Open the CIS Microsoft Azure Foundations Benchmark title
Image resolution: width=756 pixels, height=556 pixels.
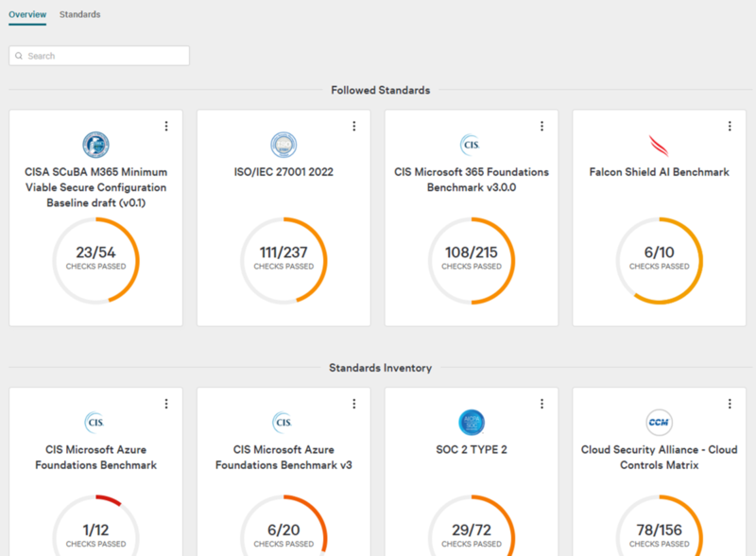(x=96, y=457)
